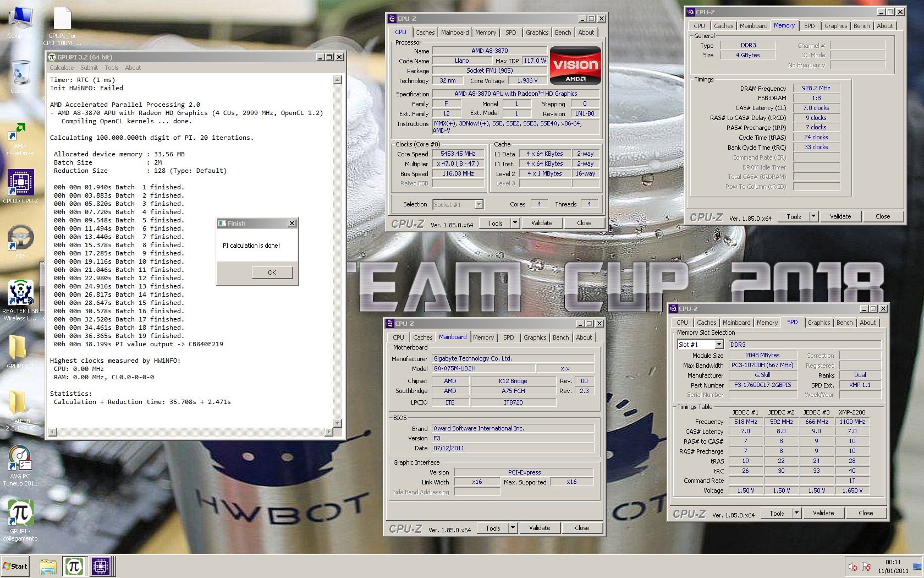Screen dimensions: 924x578
Task: Click the CPU-Z Mainboard window title icon
Action: tap(390, 324)
